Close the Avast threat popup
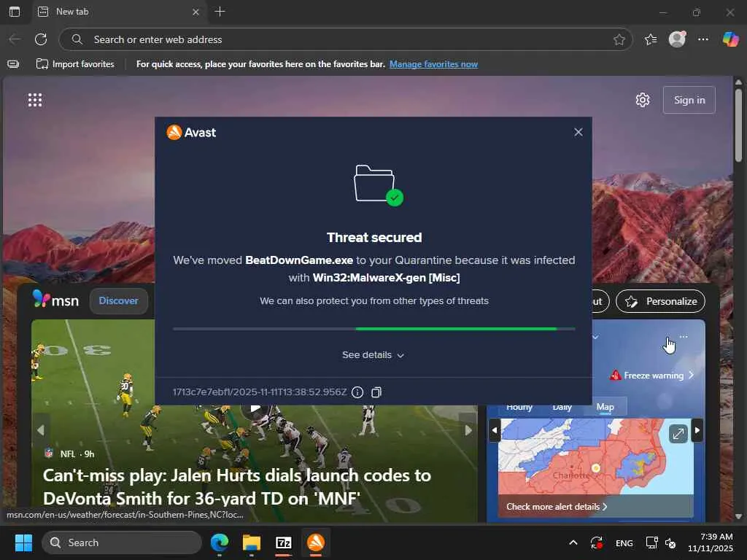Viewport: 747px width, 560px height. 578,132
